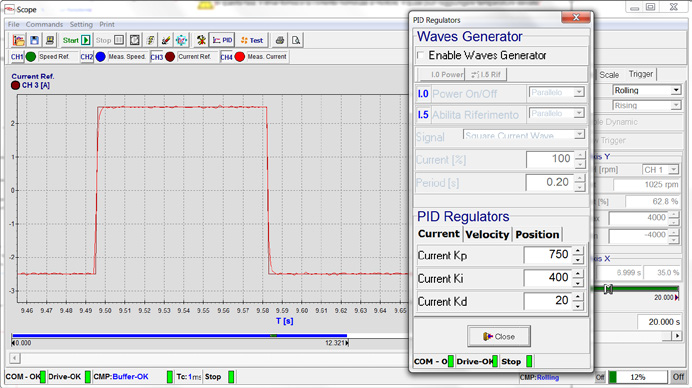Toggle CH1 Speed Ref. green channel indicator

[31, 57]
